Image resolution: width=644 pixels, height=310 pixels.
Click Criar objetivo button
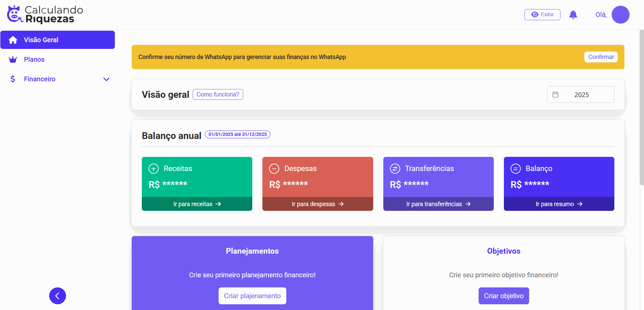(x=504, y=296)
